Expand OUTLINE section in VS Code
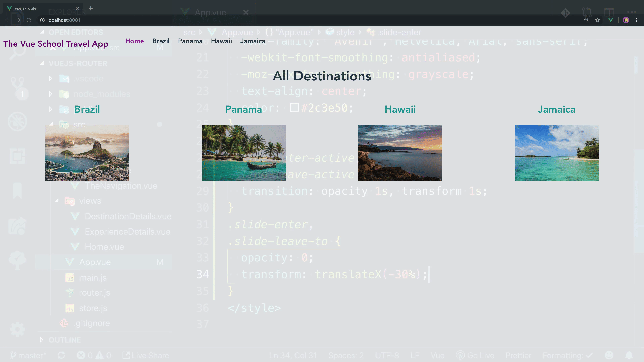The height and width of the screenshot is (362, 644). [42, 340]
